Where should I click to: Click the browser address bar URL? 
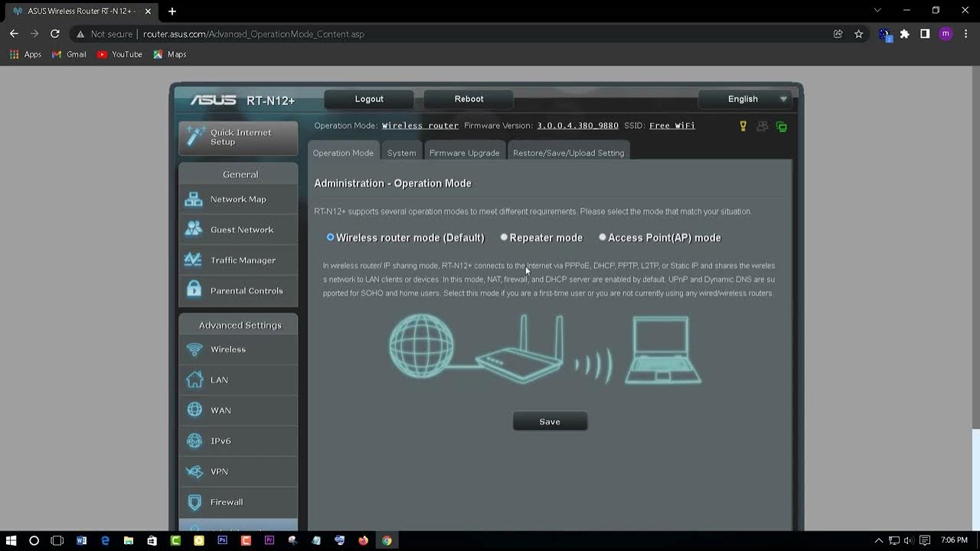click(253, 34)
